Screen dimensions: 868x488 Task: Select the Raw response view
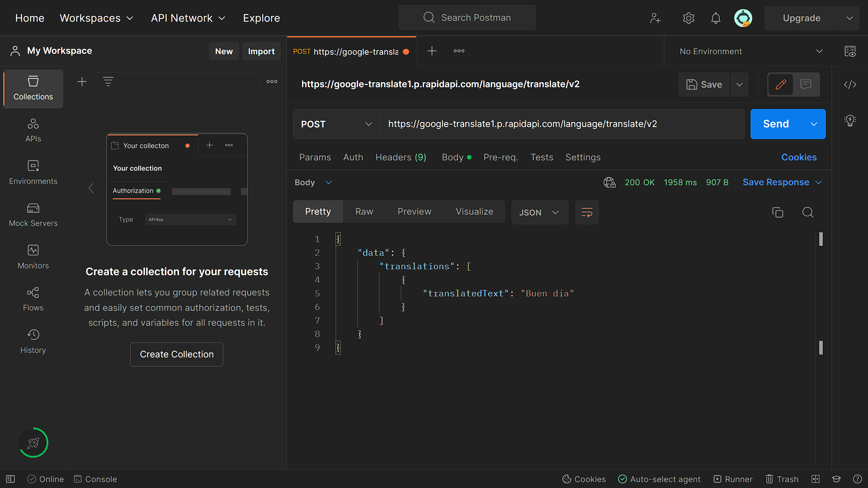click(364, 211)
